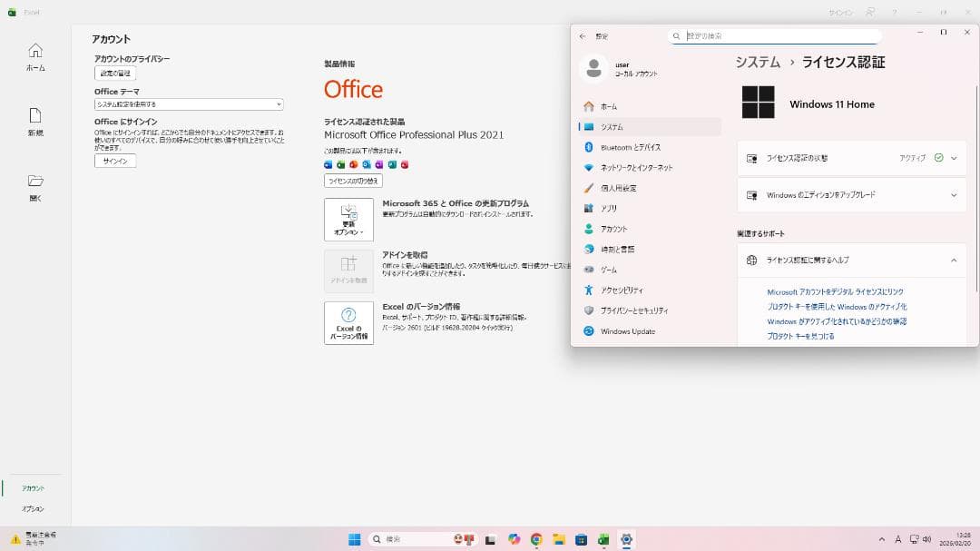Click the Outlook icon in the suite icons
The width and height of the screenshot is (980, 551).
[x=367, y=164]
